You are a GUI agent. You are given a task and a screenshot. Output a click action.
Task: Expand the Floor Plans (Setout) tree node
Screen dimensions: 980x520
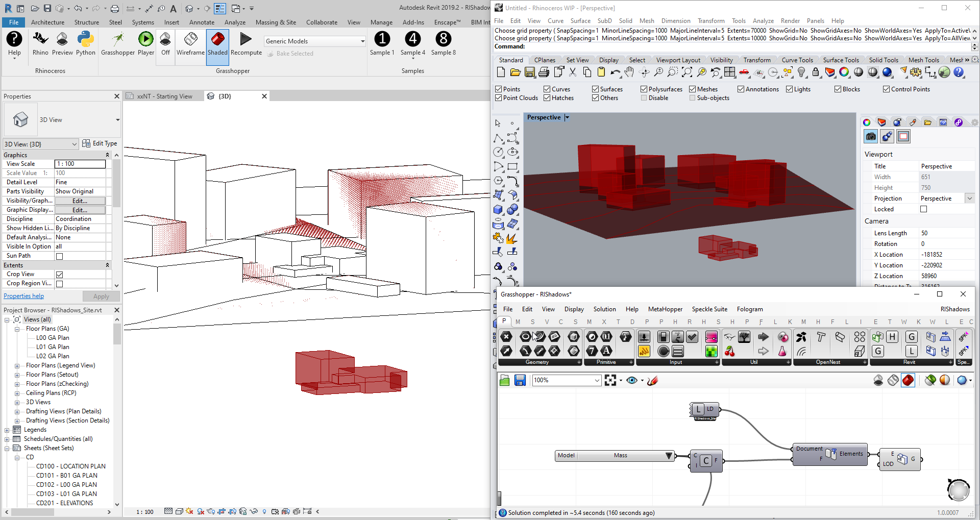(x=17, y=375)
